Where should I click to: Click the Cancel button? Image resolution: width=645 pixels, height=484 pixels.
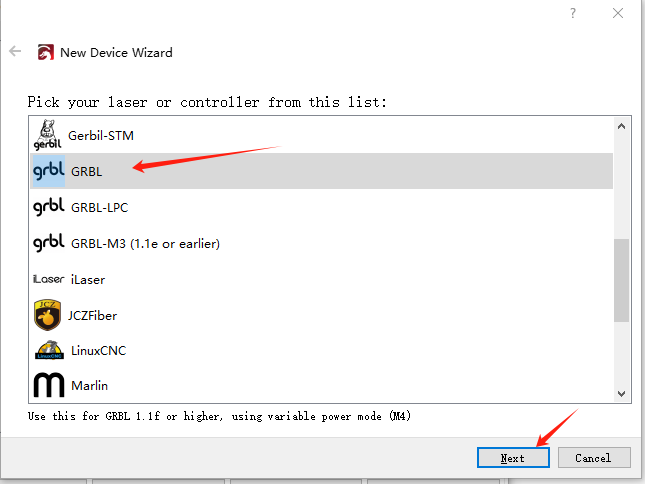[x=594, y=458]
